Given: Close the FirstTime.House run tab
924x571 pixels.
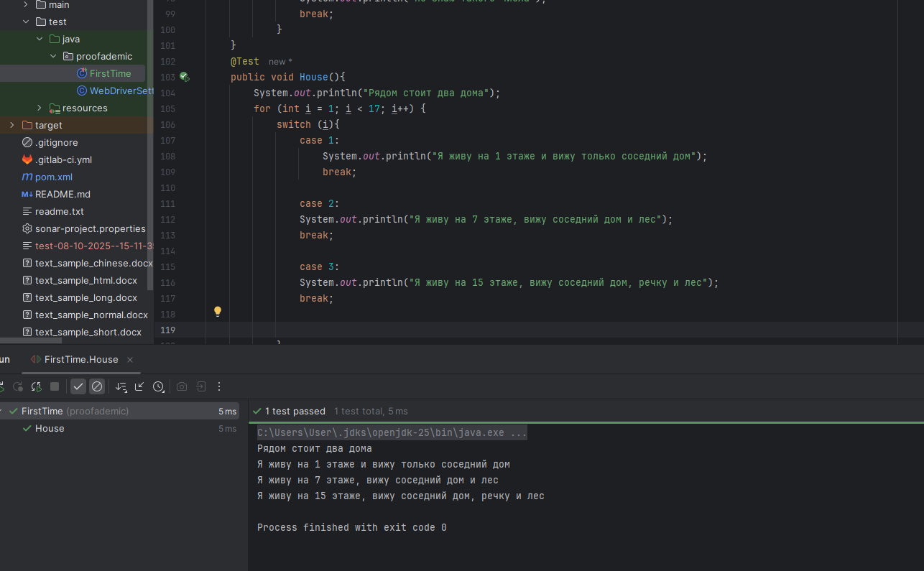Looking at the screenshot, I should (x=130, y=360).
